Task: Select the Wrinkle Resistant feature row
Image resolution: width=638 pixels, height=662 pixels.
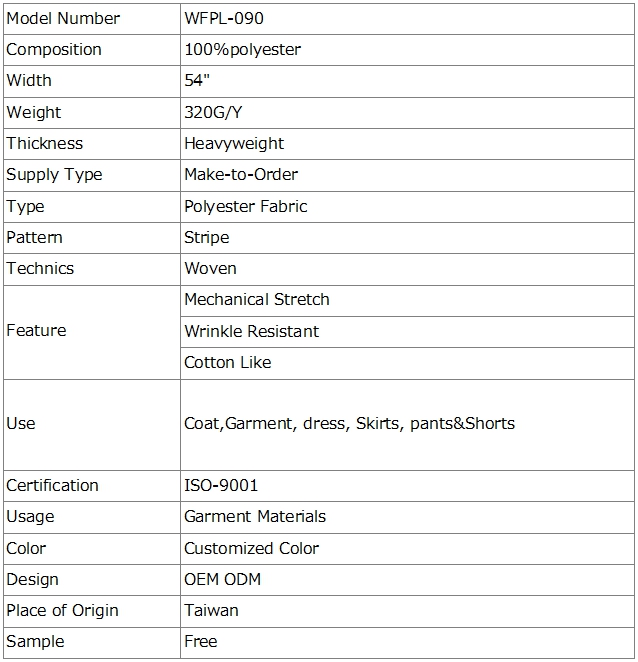Action: (252, 331)
